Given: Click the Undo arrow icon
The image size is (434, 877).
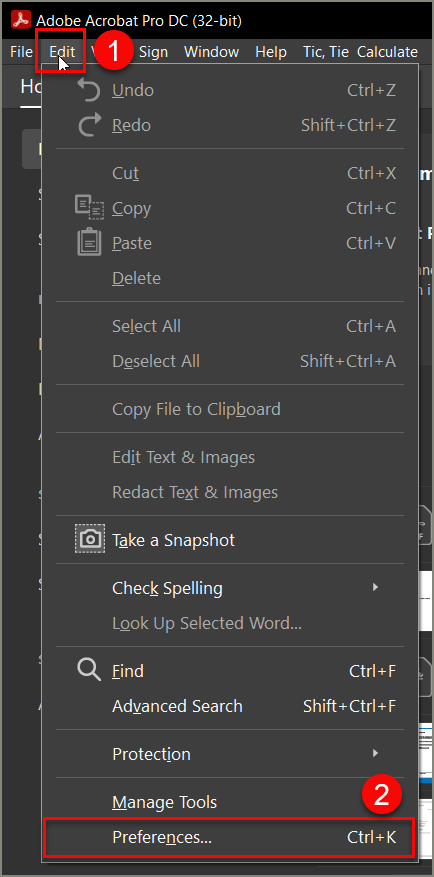Looking at the screenshot, I should 88,90.
